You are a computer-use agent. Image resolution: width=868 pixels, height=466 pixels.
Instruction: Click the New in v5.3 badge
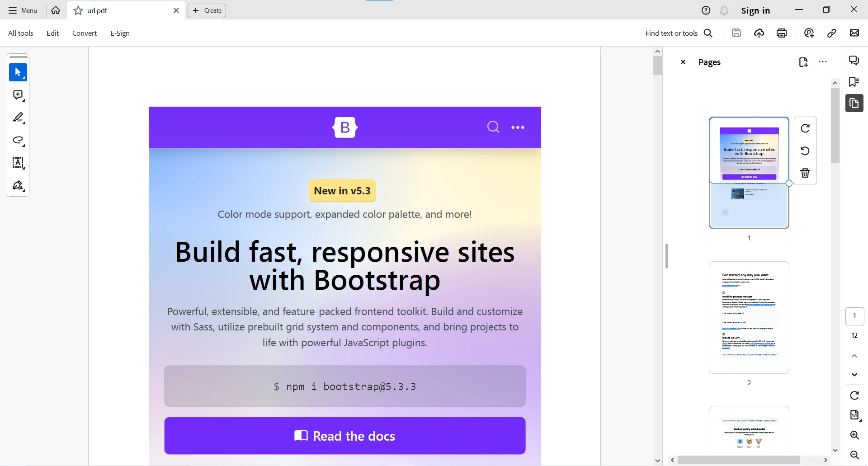tap(342, 191)
